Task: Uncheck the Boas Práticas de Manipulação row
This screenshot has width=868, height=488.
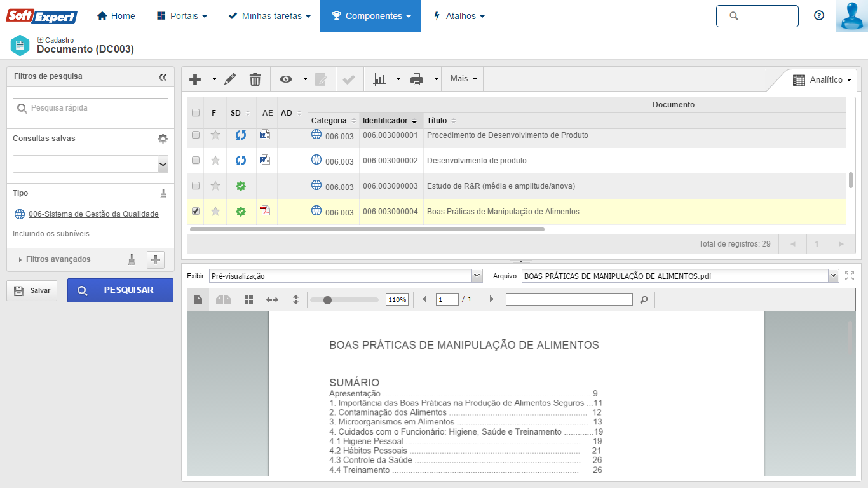Action: click(196, 211)
